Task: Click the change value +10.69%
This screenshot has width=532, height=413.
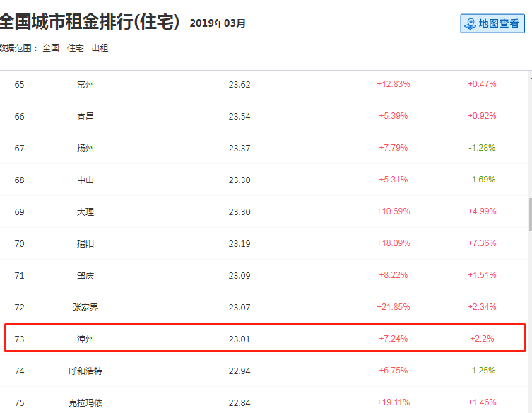Action: coord(394,211)
